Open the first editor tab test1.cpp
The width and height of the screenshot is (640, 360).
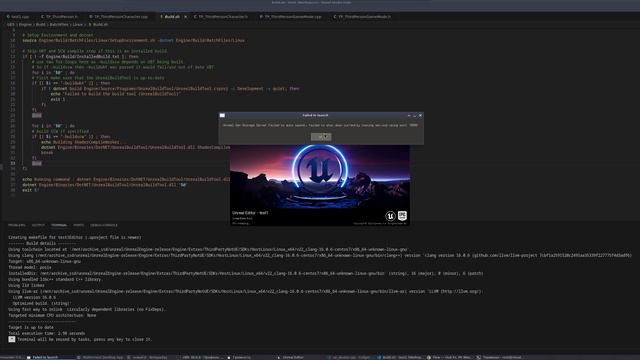18,17
